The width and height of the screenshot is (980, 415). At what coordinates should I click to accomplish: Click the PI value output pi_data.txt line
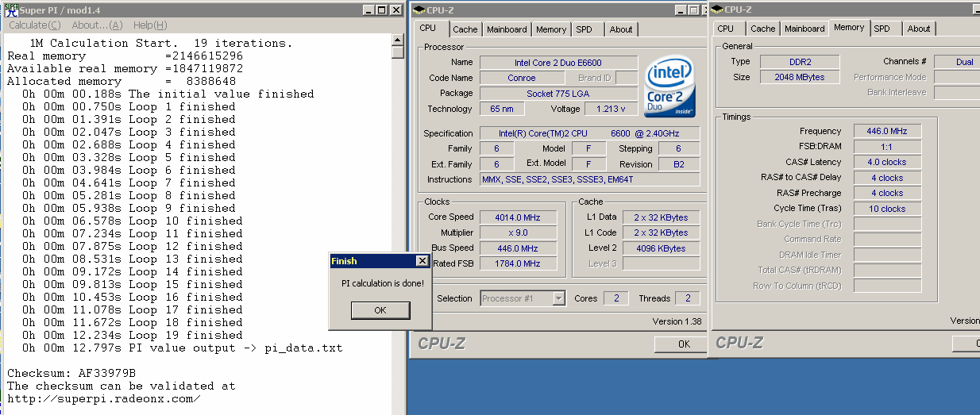tap(183, 348)
